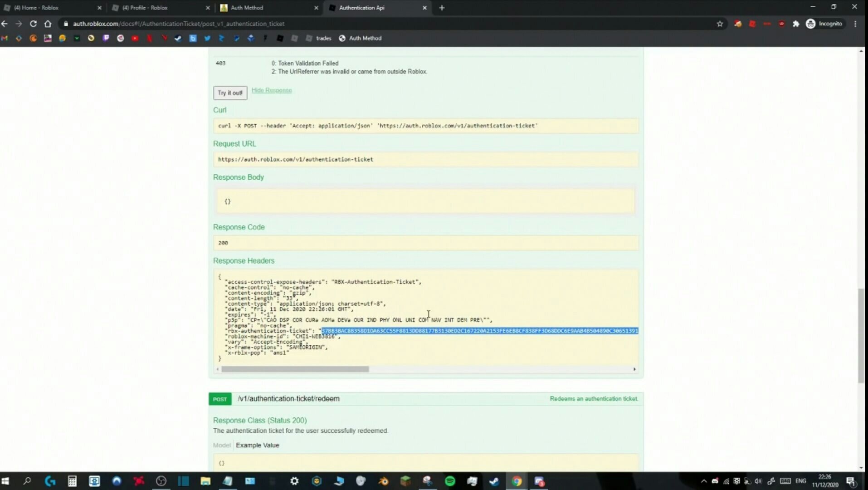
Task: Click the red Roblox extension icon
Action: [x=752, y=24]
